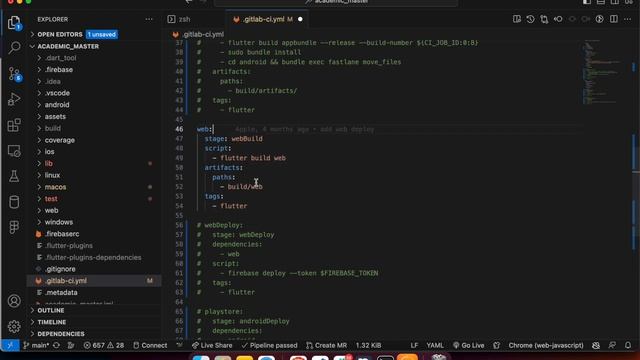This screenshot has height=360, width=640.
Task: Click the 'flutter build web' code line
Action: [x=253, y=158]
